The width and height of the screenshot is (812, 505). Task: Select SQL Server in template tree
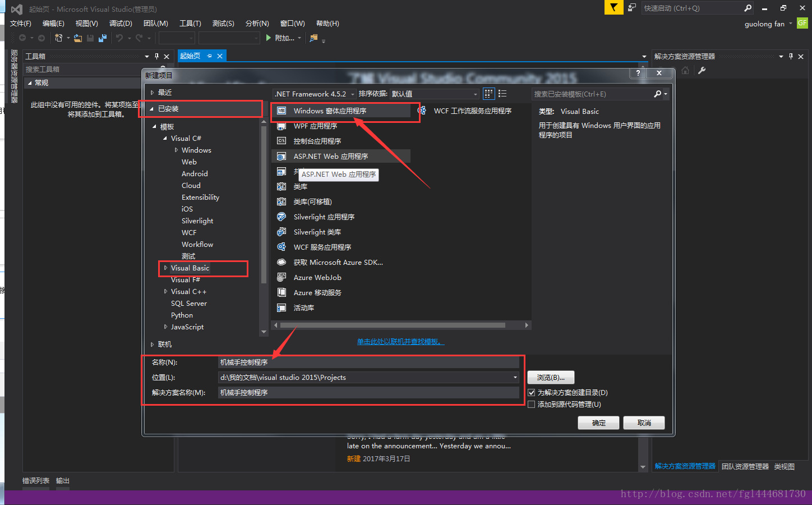tap(189, 304)
